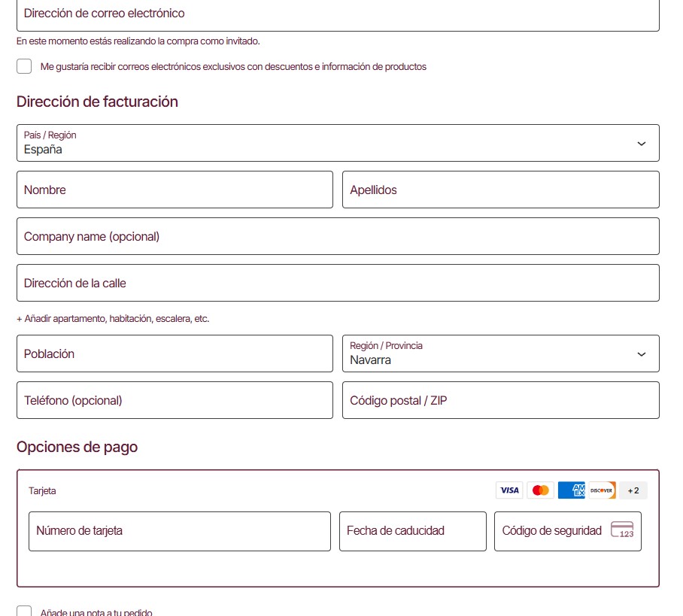Click the Número de tarjeta field

180,531
